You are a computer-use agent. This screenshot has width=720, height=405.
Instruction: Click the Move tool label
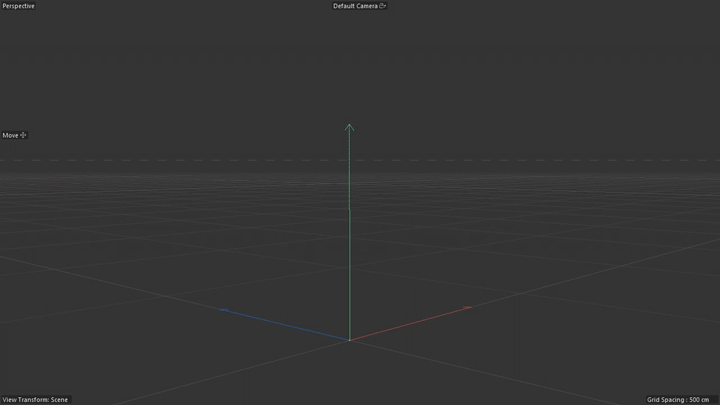click(x=10, y=135)
